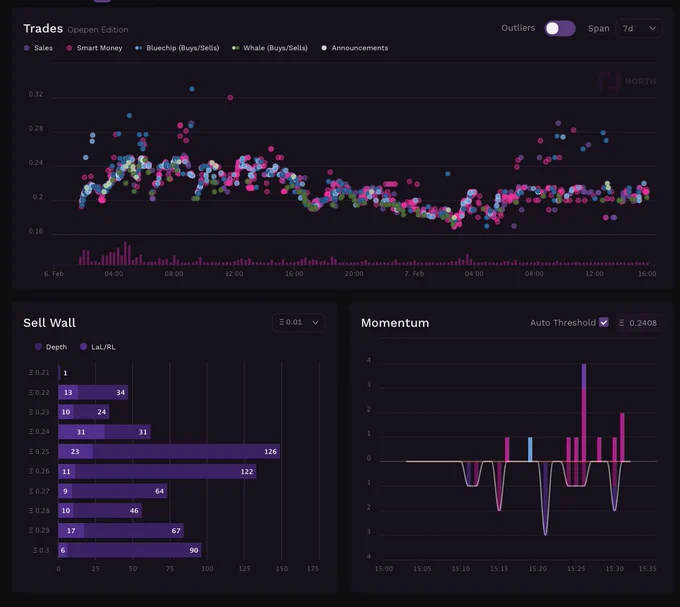Toggle LaL/RL legend in Sell Wall

tap(98, 347)
